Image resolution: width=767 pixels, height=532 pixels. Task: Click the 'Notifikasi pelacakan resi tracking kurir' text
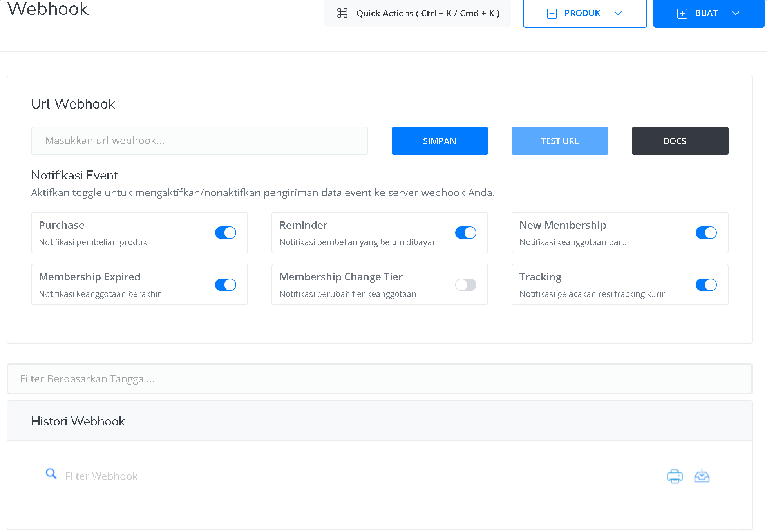click(592, 294)
